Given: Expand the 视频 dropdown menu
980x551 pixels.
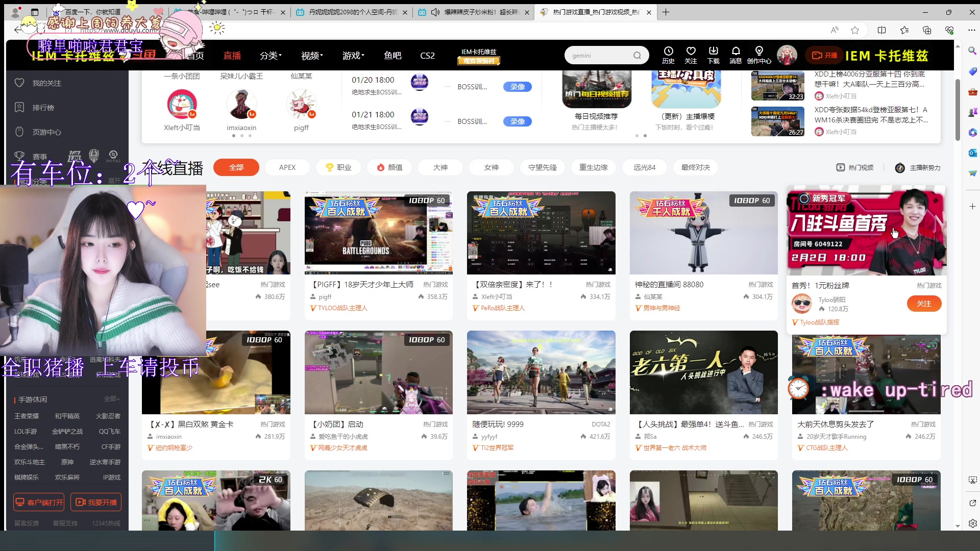Looking at the screenshot, I should pyautogui.click(x=311, y=56).
